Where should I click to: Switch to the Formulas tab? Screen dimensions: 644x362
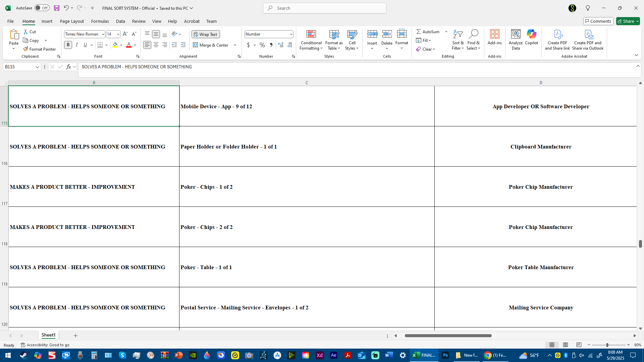(x=100, y=21)
